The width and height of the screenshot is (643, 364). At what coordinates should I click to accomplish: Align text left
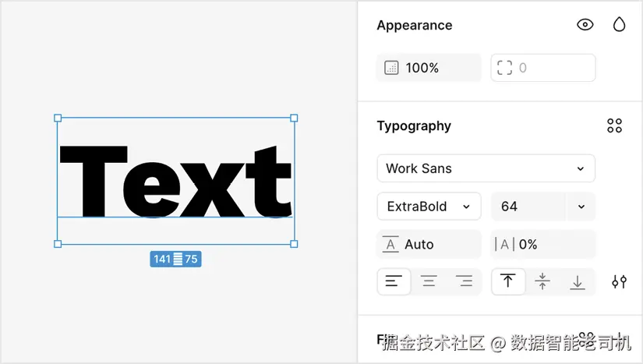[x=394, y=281]
